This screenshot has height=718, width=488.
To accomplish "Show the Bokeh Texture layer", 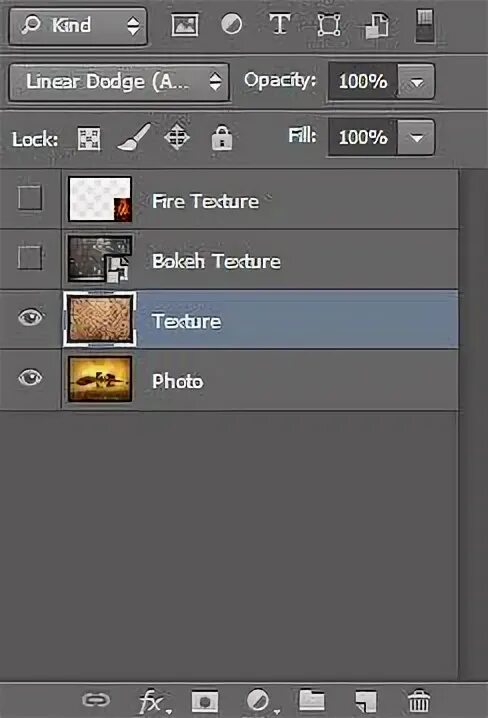I will click(30, 257).
